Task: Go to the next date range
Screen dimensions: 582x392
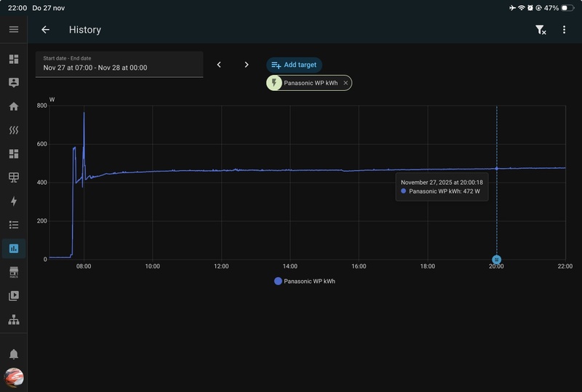Action: click(x=247, y=65)
